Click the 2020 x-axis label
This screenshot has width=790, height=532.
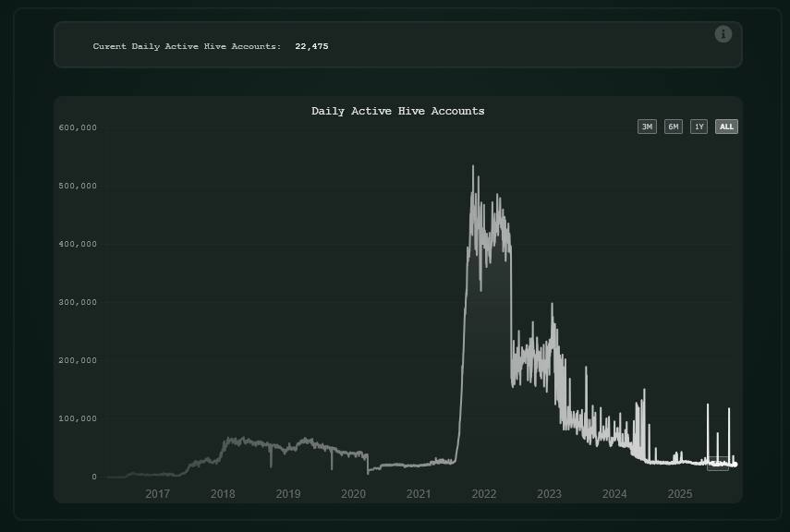coord(353,494)
